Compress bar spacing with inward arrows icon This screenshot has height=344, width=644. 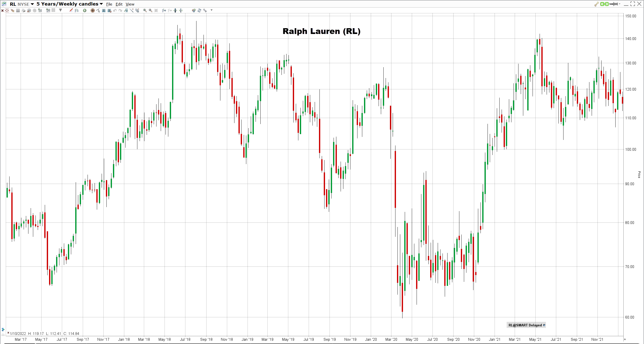point(181,11)
